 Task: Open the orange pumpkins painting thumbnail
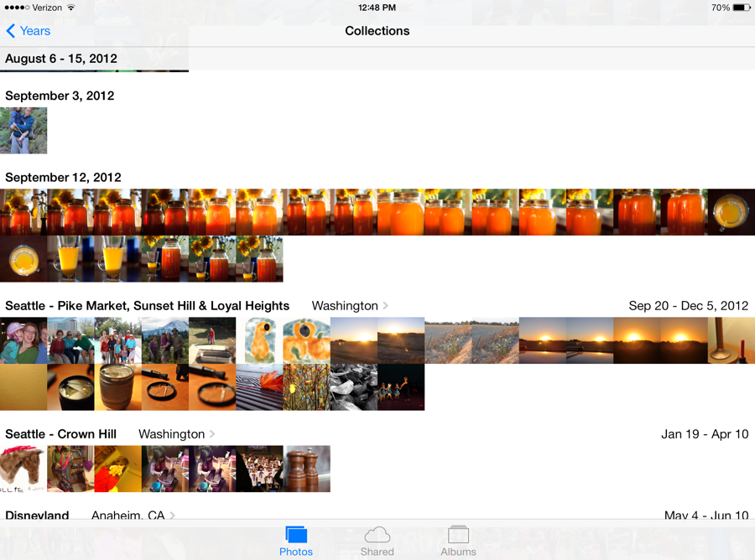click(x=307, y=340)
